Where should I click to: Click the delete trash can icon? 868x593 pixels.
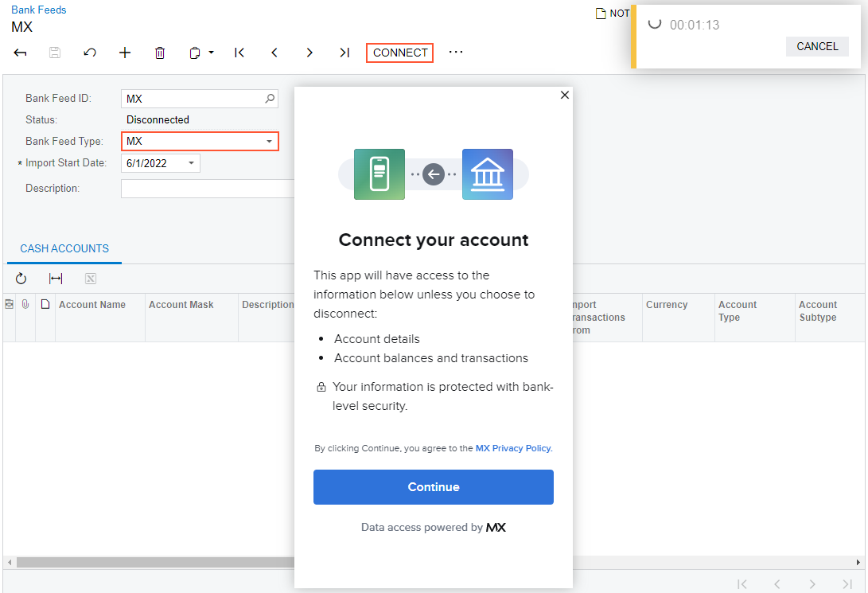coord(160,53)
